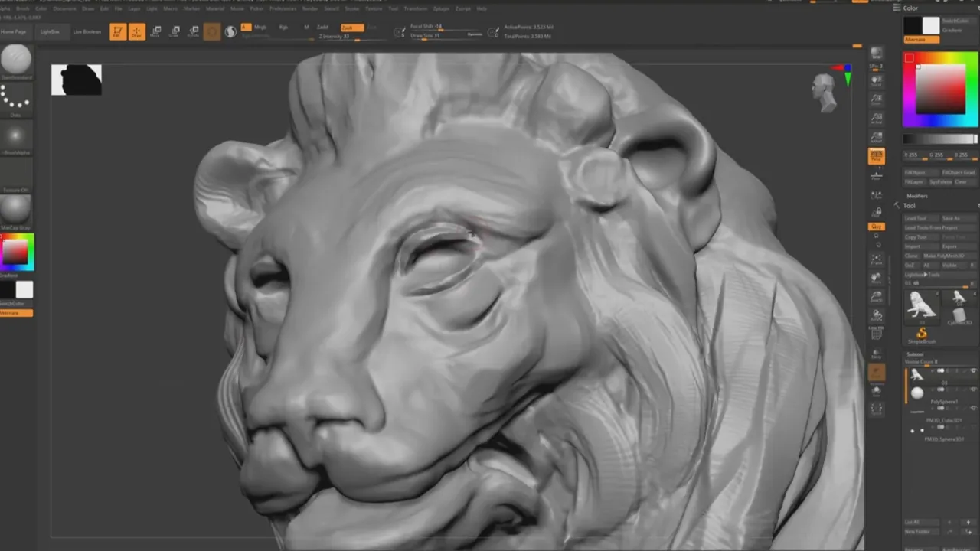
Task: Open the MatCap Gray material selector
Action: click(16, 212)
